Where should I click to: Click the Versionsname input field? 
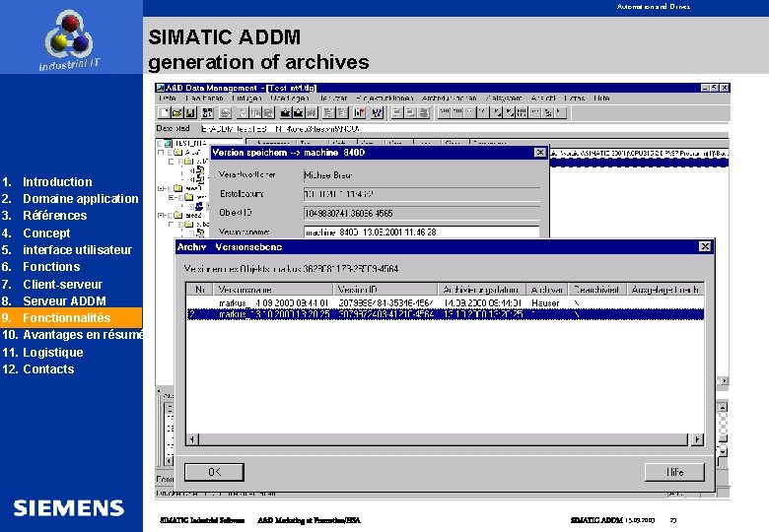422,232
